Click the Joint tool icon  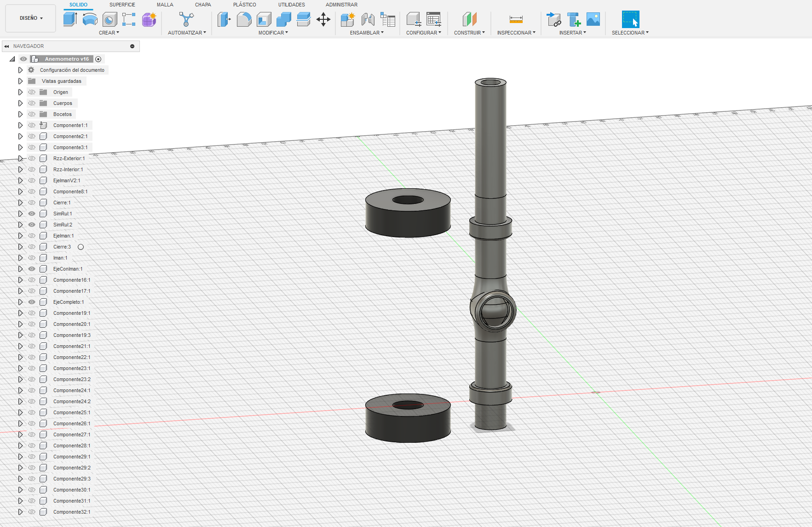(x=368, y=19)
